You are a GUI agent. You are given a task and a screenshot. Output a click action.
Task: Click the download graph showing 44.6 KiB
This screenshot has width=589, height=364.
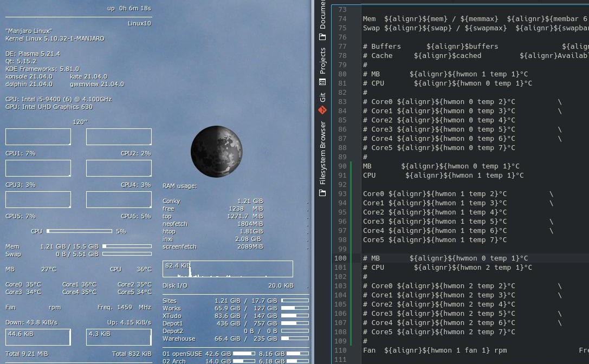click(x=38, y=337)
